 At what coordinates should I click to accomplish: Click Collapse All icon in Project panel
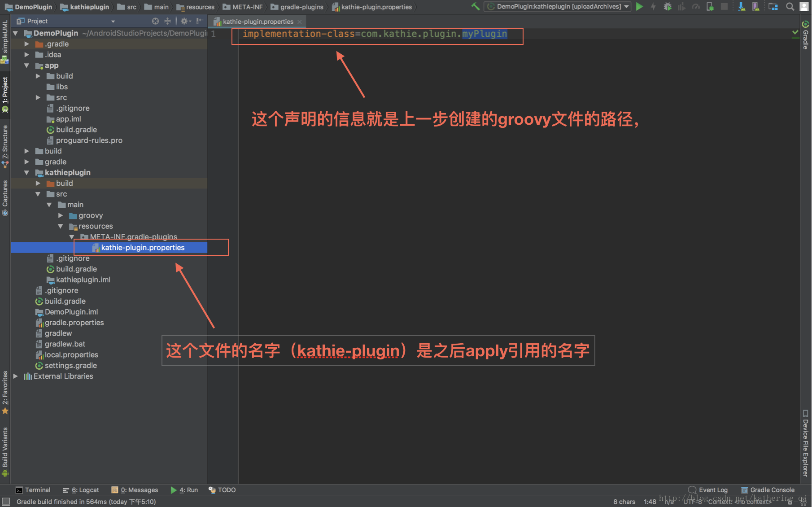tap(167, 21)
